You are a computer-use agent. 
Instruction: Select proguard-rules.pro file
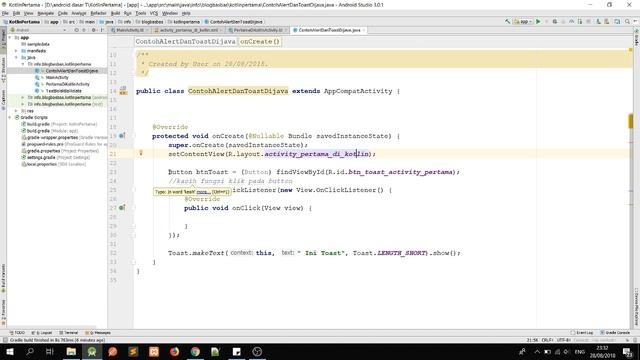[x=45, y=144]
